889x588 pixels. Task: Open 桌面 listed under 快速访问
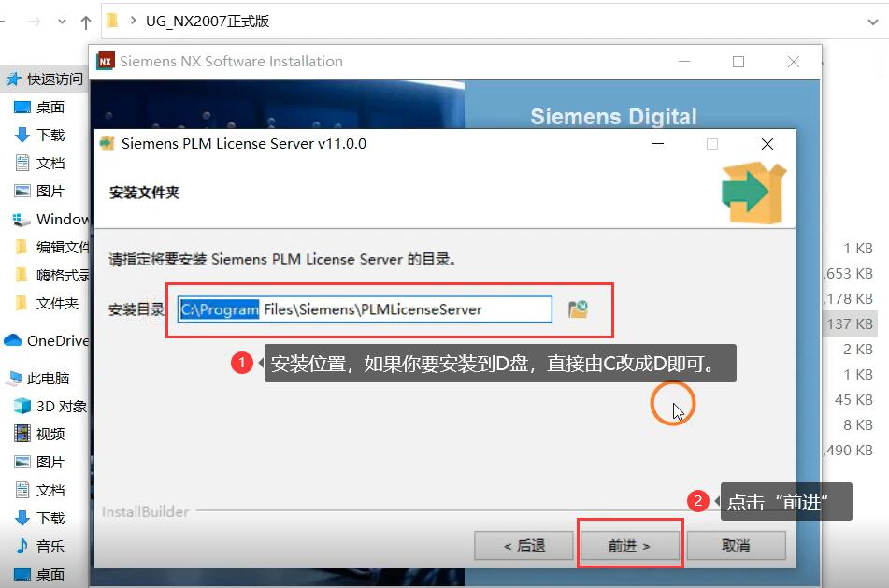click(50, 107)
